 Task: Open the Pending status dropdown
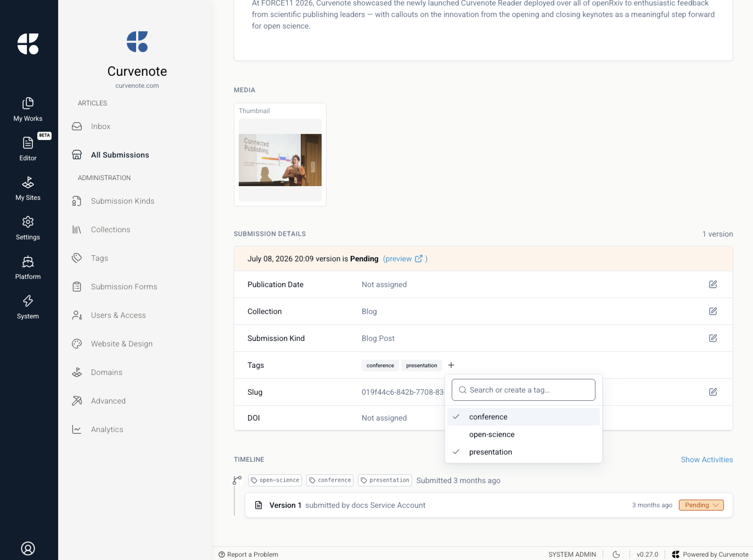point(701,505)
